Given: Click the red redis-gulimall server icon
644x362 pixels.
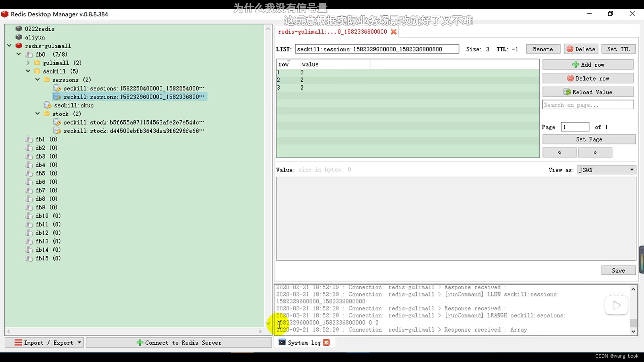Looking at the screenshot, I should tap(19, 46).
